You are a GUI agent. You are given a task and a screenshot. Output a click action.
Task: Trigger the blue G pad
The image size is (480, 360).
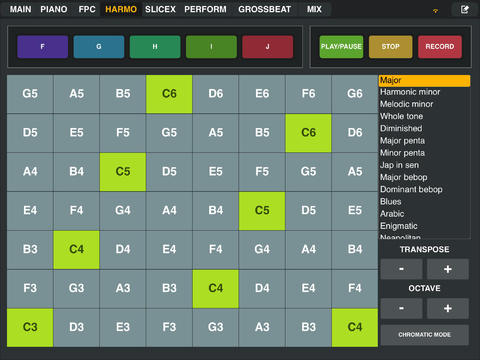pos(99,47)
